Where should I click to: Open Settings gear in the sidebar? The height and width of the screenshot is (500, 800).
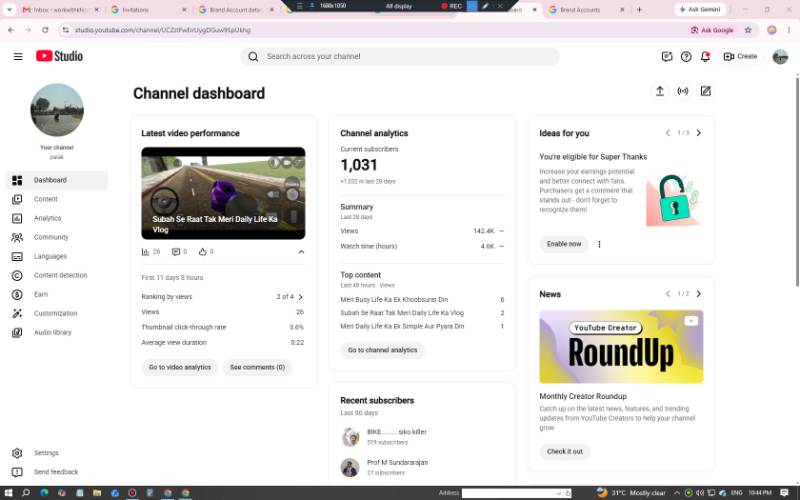[x=57, y=453]
